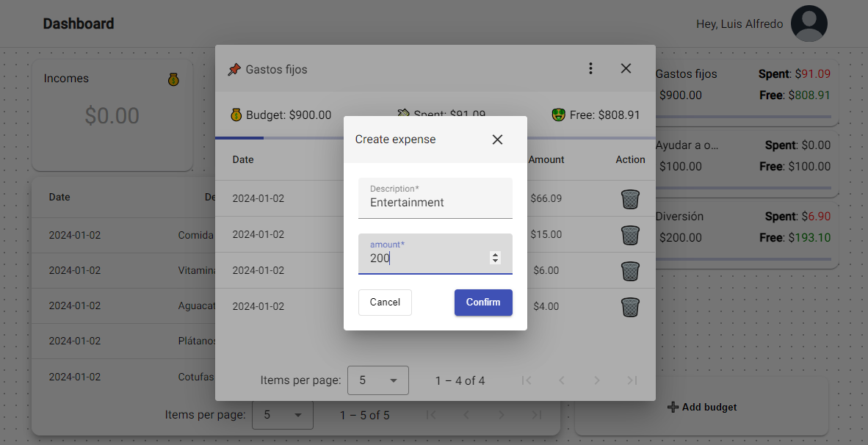The width and height of the screenshot is (868, 445).
Task: Open Gastos fijos three-dot options menu
Action: point(590,68)
